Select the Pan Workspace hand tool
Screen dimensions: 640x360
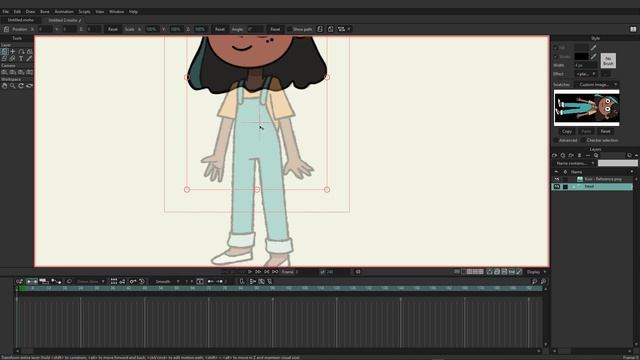pos(4,86)
